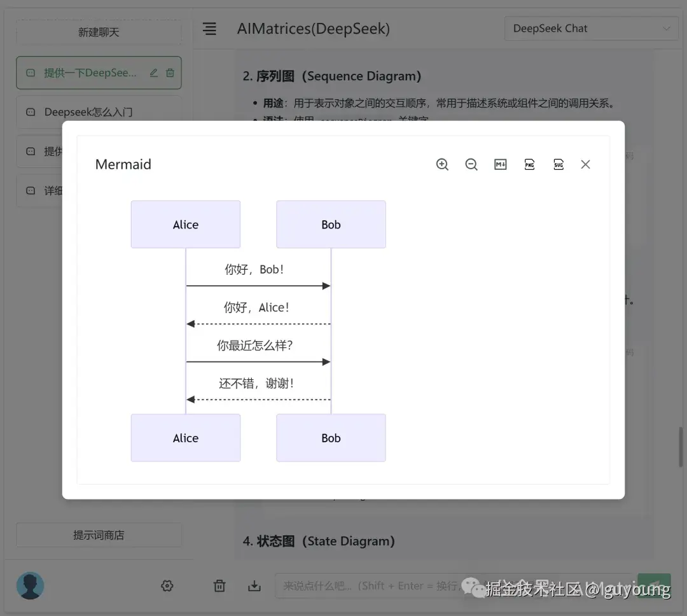
Task: Open the sidebar collapse menu icon
Action: coord(209,29)
